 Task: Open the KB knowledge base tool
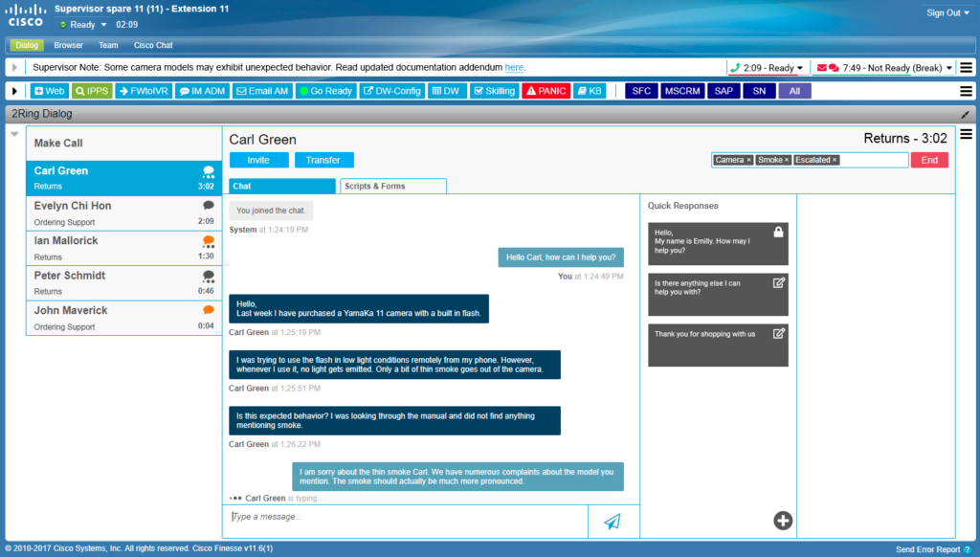click(590, 90)
